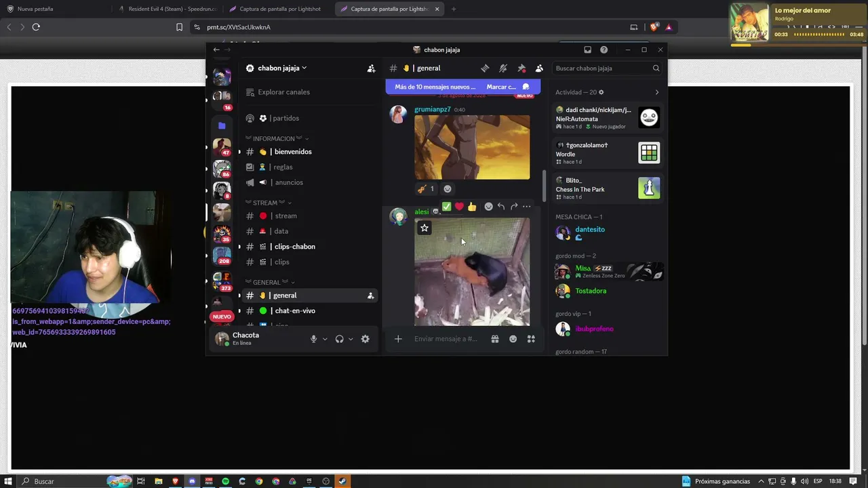
Task: Switch to Resident Evil 4 Speedrun tab
Action: (x=167, y=9)
